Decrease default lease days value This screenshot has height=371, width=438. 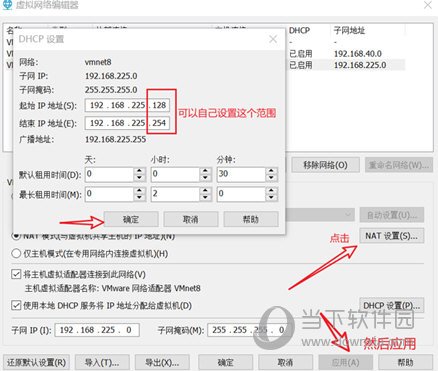[139, 178]
